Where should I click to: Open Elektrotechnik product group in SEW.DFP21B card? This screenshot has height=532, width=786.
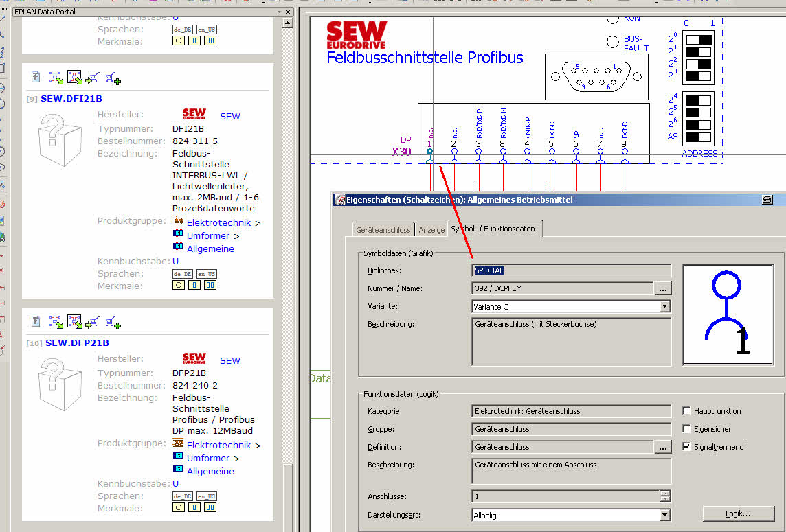(218, 446)
